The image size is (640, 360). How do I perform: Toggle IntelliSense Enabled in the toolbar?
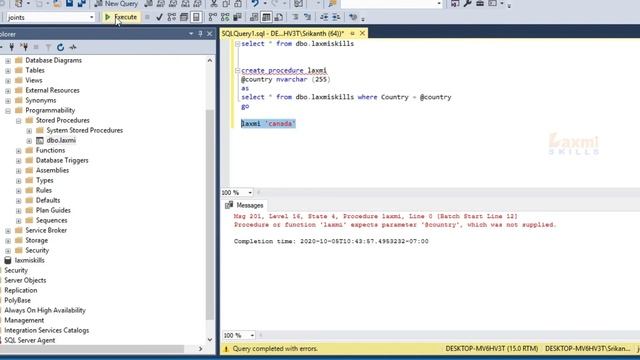click(x=196, y=17)
